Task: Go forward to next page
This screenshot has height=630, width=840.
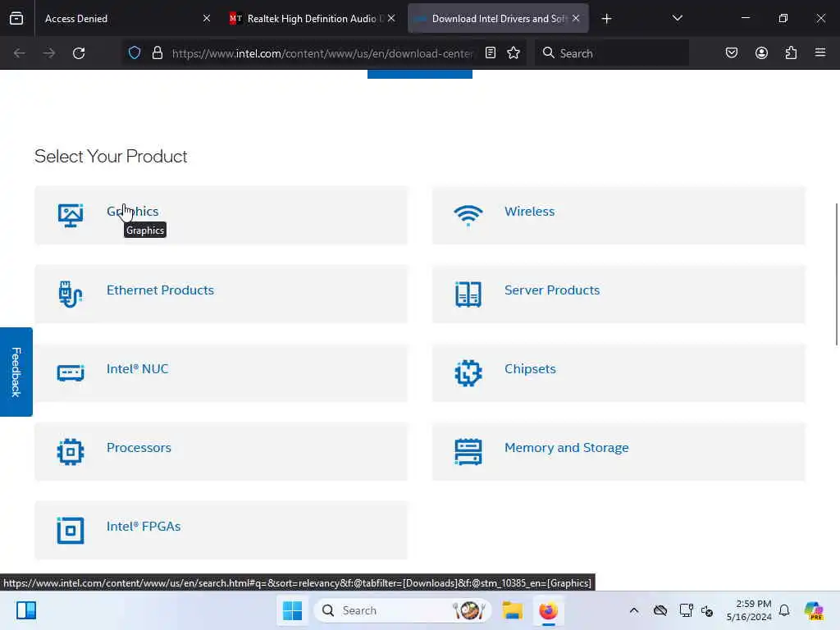Action: (49, 53)
